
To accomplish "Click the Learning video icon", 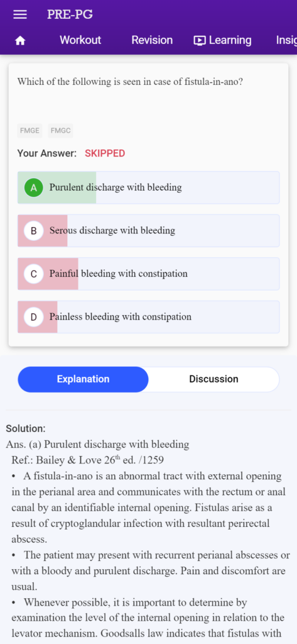I will pyautogui.click(x=200, y=40).
